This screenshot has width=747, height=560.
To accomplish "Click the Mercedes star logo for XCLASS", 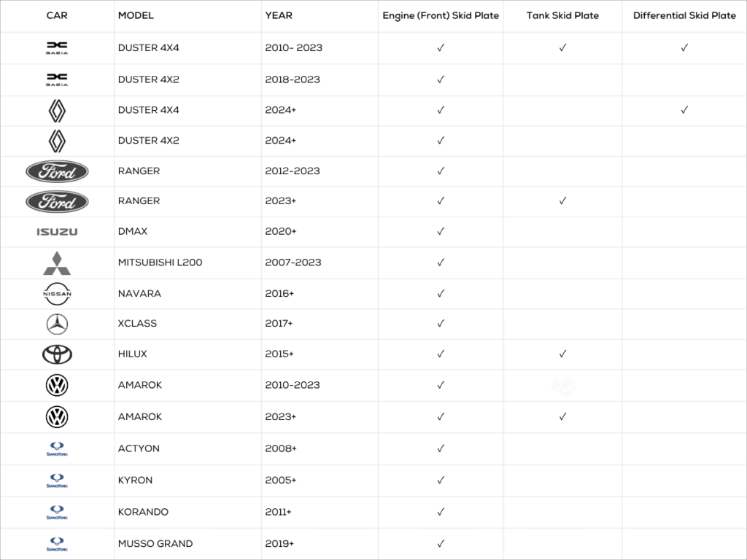I will 57,324.
